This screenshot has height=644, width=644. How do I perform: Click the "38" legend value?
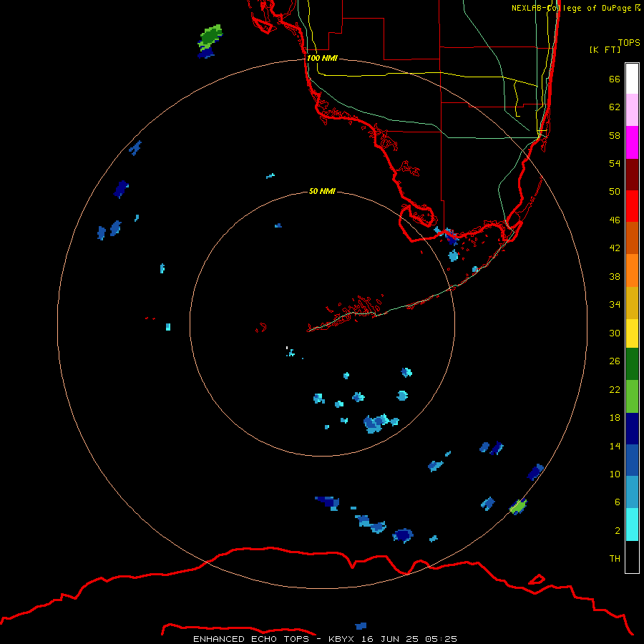pyautogui.click(x=615, y=276)
